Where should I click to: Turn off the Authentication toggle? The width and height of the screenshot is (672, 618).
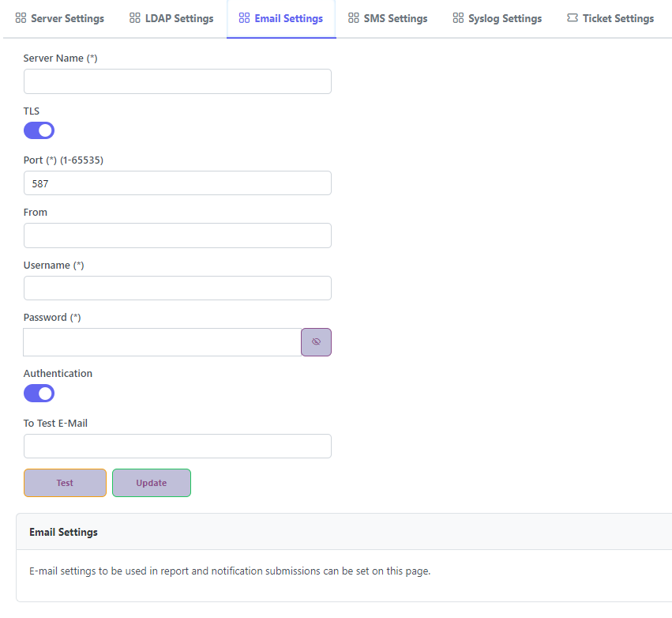coord(39,393)
